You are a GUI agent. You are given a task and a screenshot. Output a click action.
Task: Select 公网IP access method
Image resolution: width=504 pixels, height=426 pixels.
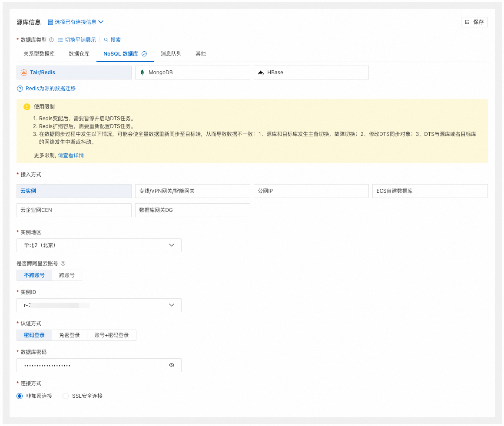pyautogui.click(x=311, y=191)
